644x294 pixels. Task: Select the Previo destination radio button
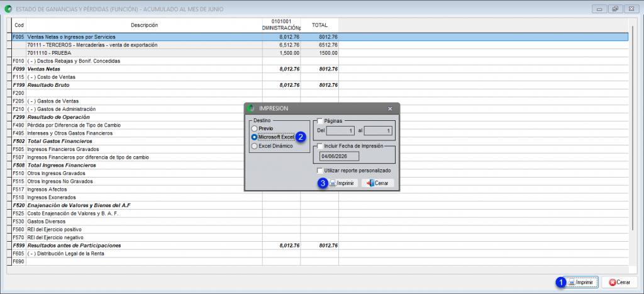(255, 128)
